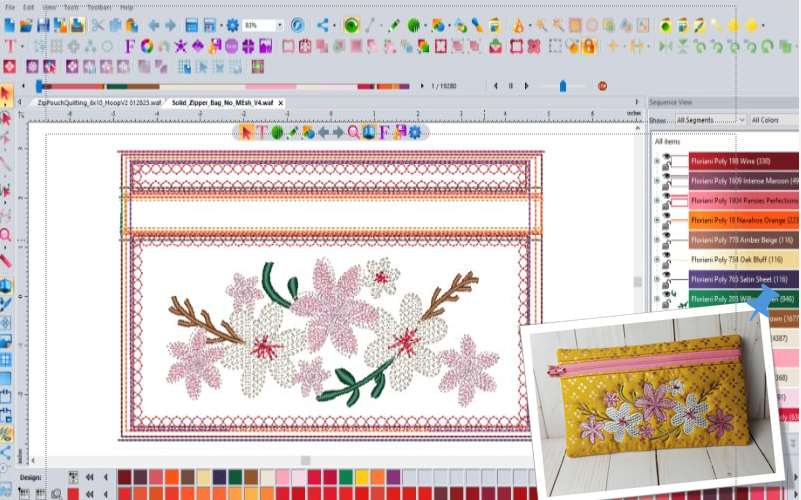
Task: Open the zoom percentage dropdown
Action: tap(279, 25)
